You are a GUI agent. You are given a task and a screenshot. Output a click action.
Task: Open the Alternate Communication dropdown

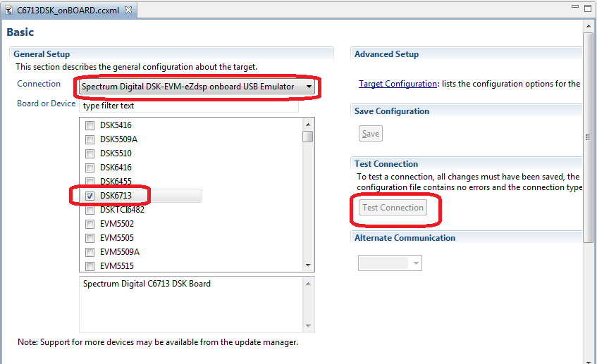point(390,263)
